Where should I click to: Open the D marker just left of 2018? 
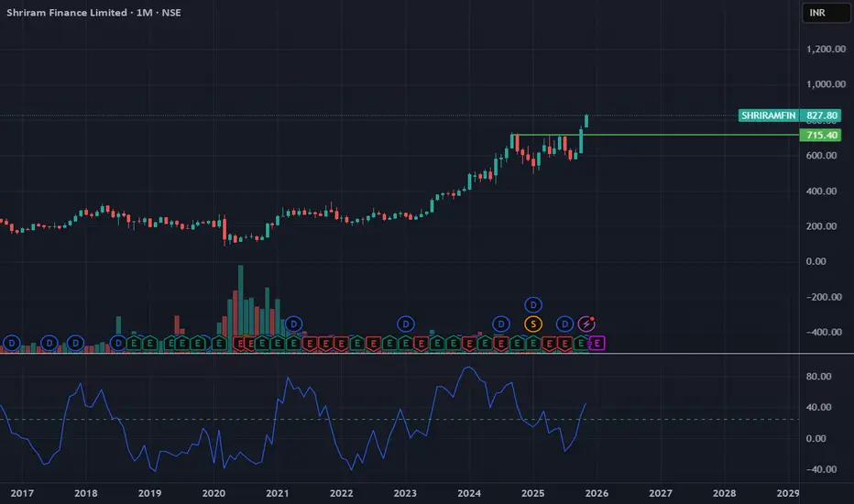pos(76,344)
